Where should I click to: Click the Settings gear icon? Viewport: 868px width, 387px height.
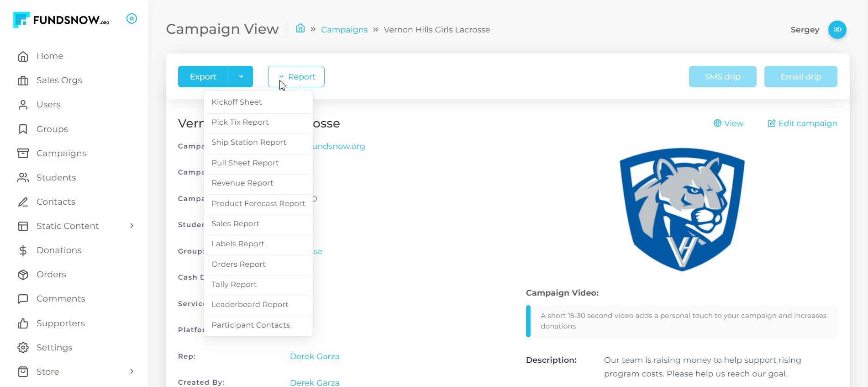23,348
